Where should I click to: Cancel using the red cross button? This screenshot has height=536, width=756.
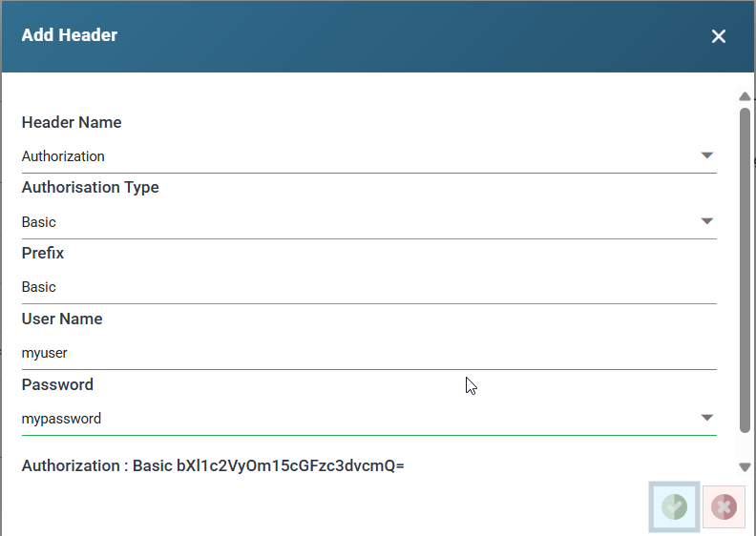point(724,506)
